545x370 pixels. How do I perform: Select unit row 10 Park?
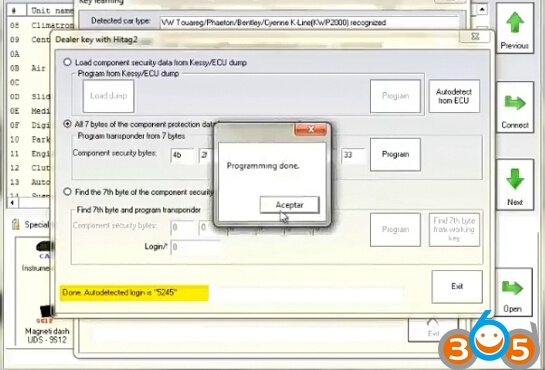point(30,139)
